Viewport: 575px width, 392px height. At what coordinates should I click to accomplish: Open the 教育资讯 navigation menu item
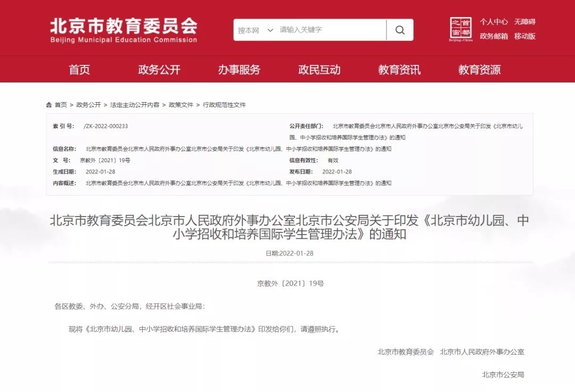click(x=399, y=70)
